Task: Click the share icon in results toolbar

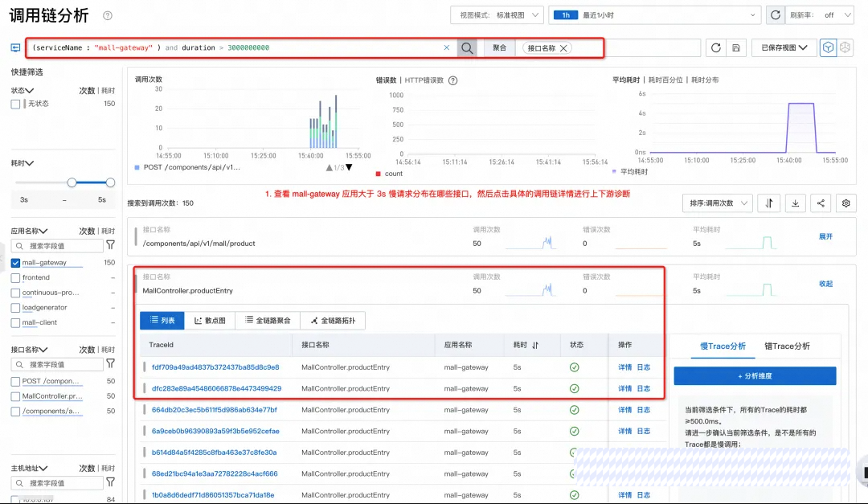Action: pyautogui.click(x=821, y=203)
